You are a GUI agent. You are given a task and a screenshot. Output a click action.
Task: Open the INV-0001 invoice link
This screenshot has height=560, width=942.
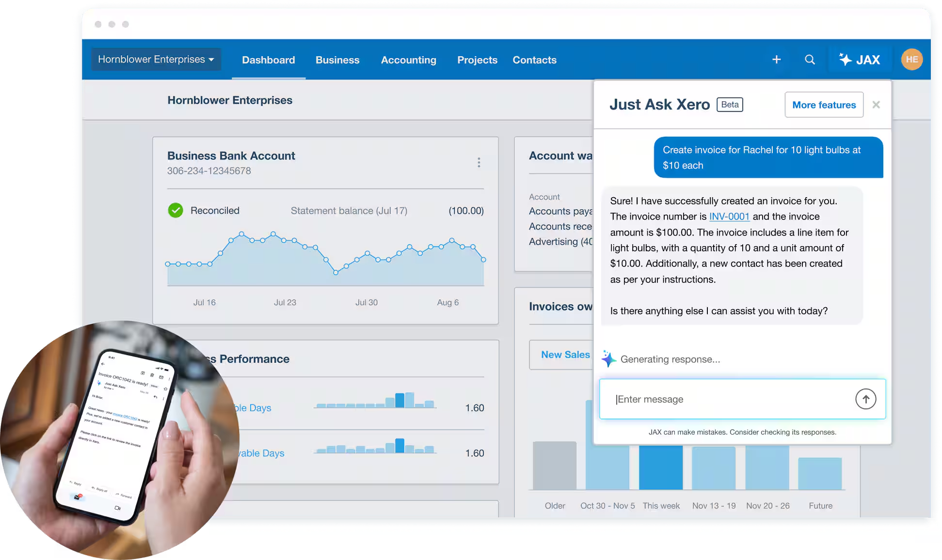tap(729, 217)
